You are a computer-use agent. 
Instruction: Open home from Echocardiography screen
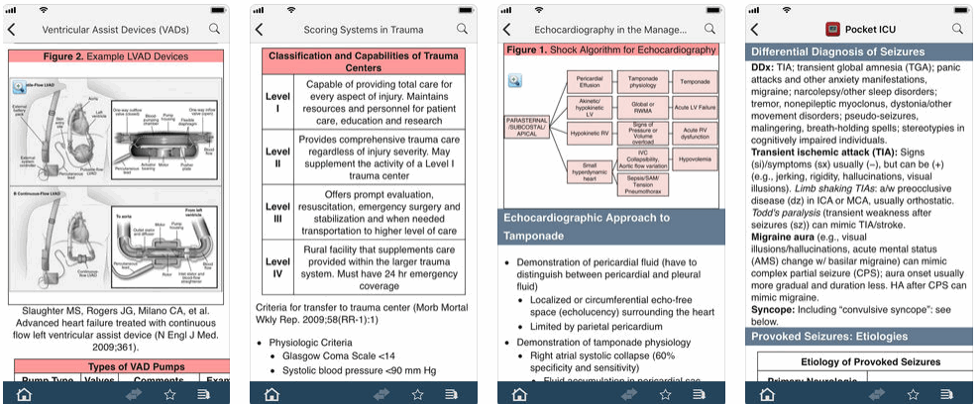519,394
